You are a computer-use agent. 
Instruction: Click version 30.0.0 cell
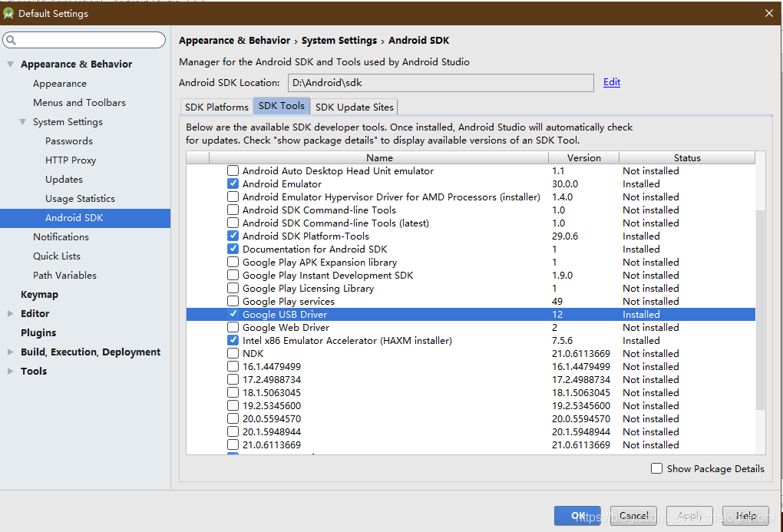565,183
